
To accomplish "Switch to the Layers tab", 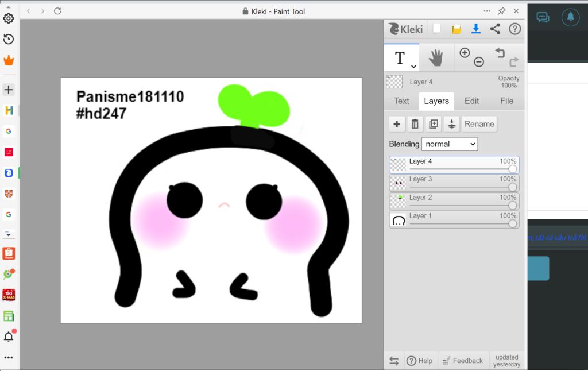I will [x=436, y=101].
